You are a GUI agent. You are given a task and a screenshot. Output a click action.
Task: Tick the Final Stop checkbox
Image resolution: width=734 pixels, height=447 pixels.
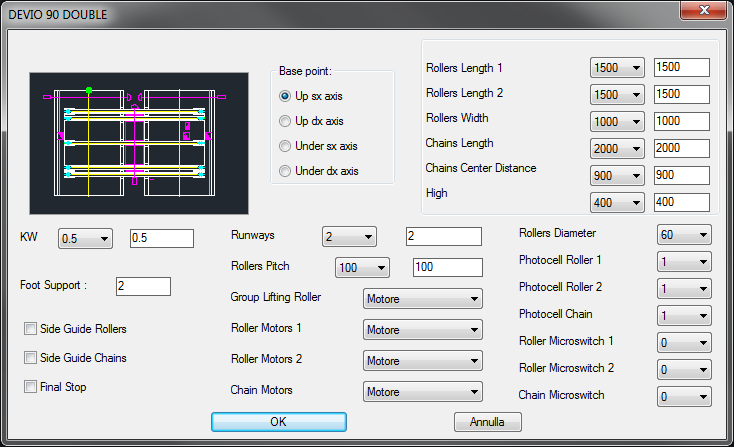30,387
